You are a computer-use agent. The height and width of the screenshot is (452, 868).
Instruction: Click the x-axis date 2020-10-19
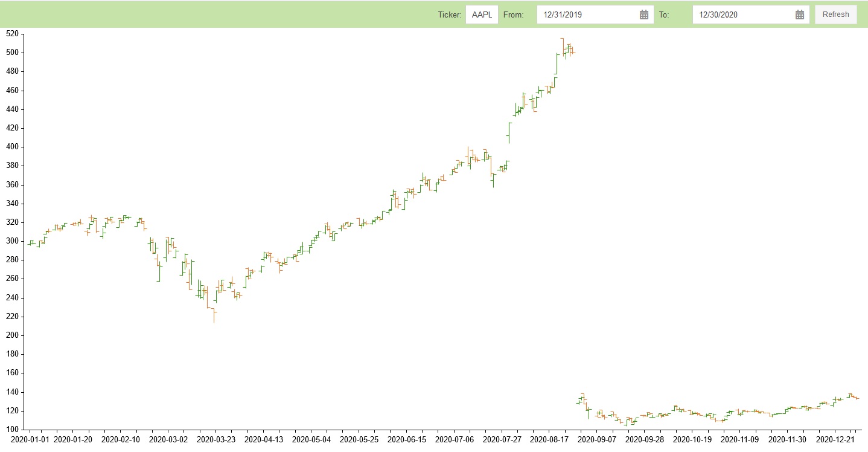click(x=692, y=439)
